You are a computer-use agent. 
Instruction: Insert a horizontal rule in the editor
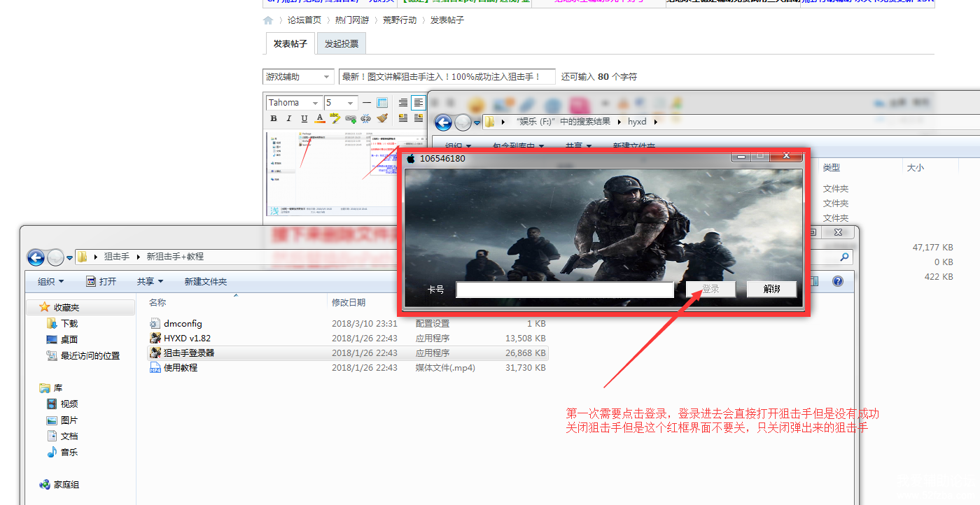pyautogui.click(x=367, y=103)
